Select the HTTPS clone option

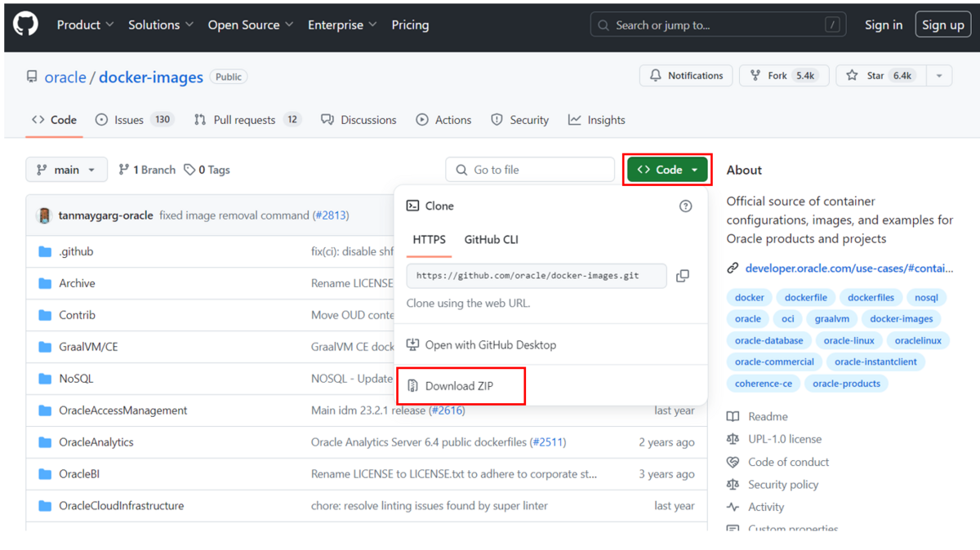[429, 240]
